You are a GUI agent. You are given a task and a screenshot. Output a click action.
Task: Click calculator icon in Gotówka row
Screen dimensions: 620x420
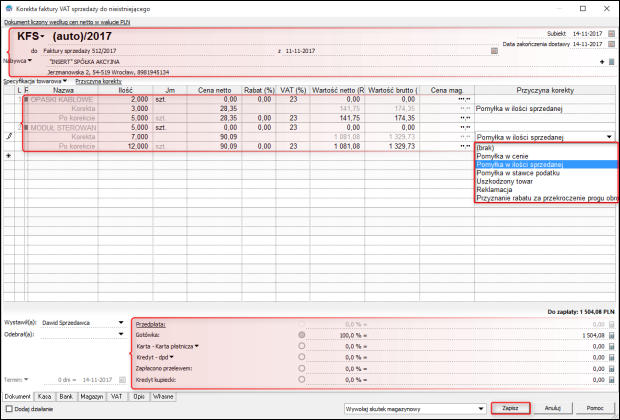(x=612, y=335)
